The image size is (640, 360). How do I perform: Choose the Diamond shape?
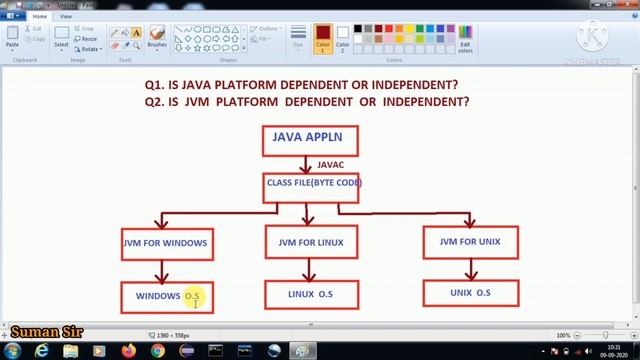pos(188,39)
